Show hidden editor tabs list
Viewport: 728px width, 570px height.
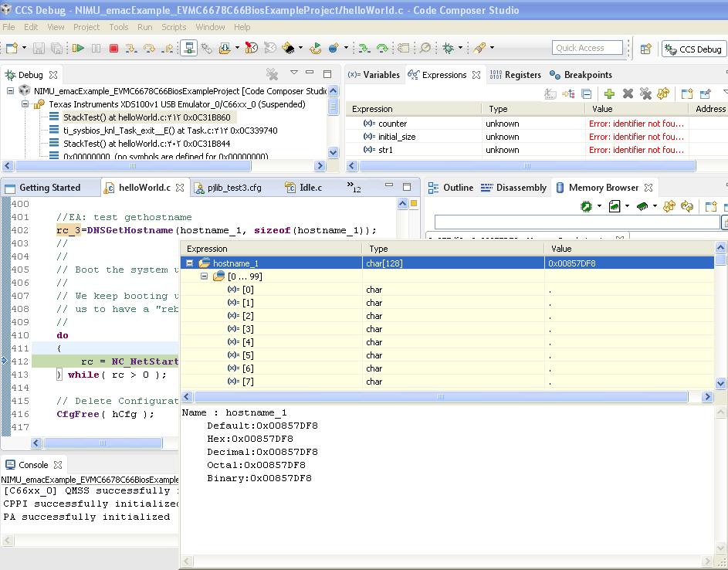[354, 188]
